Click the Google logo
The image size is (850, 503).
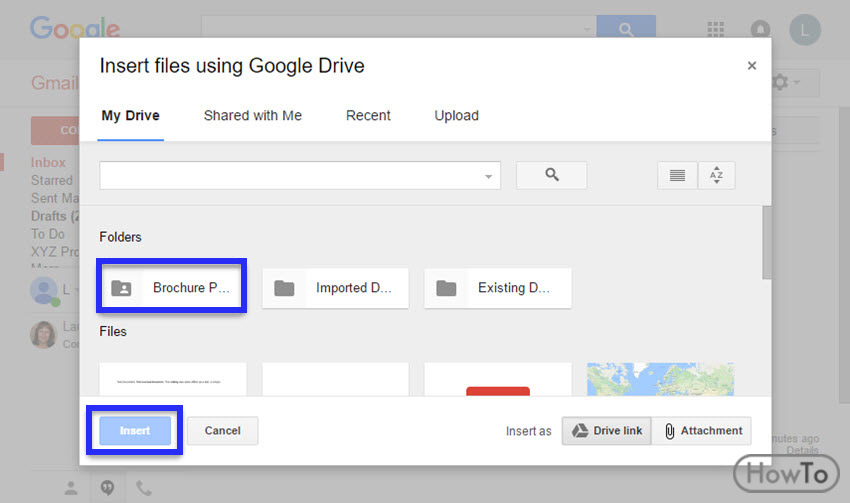point(75,28)
